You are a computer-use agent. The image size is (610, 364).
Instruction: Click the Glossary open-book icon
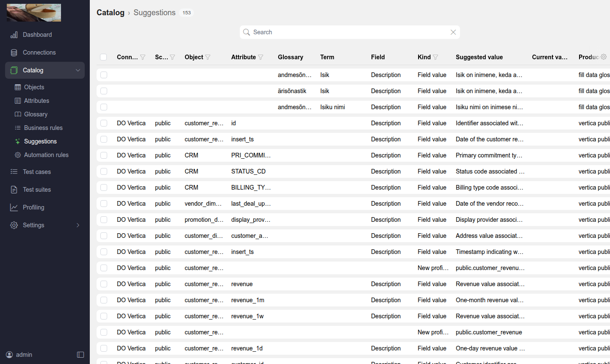coord(18,114)
